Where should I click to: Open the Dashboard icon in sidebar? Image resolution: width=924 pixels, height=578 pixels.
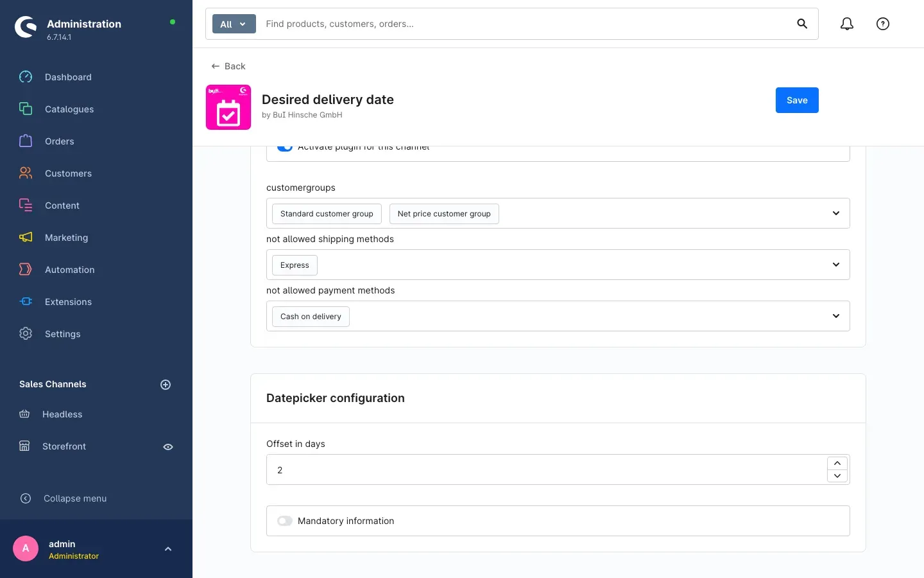26,77
